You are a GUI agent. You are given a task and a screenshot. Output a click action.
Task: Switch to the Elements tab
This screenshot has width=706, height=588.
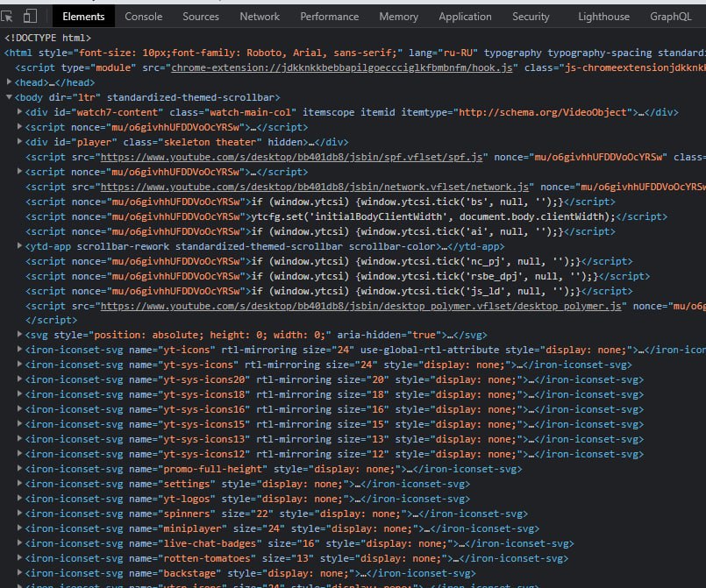[83, 17]
